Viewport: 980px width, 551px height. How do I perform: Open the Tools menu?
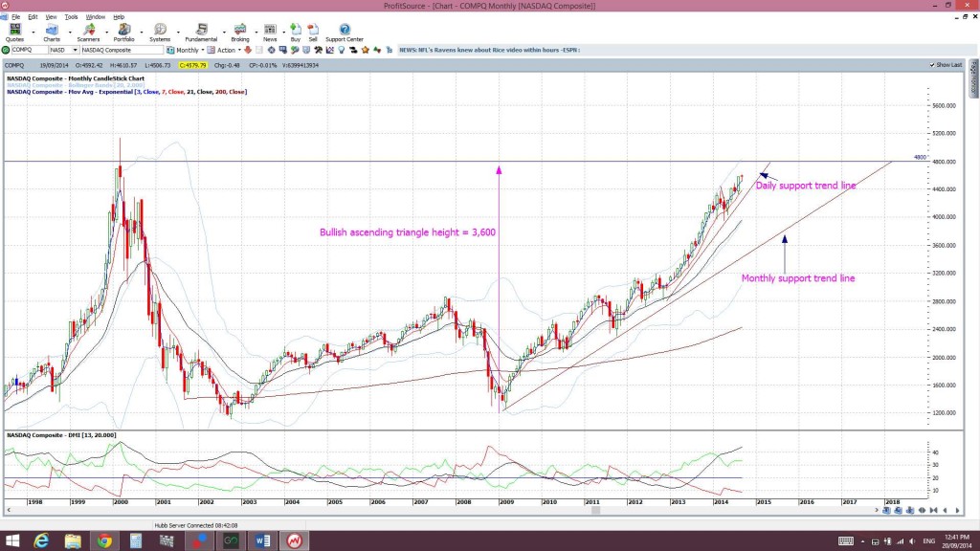pos(71,17)
